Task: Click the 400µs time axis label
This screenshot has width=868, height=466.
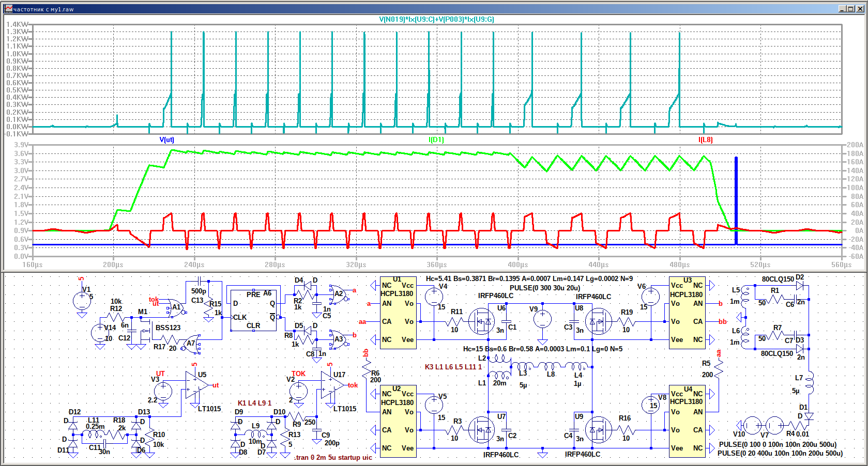Action: 517,265
